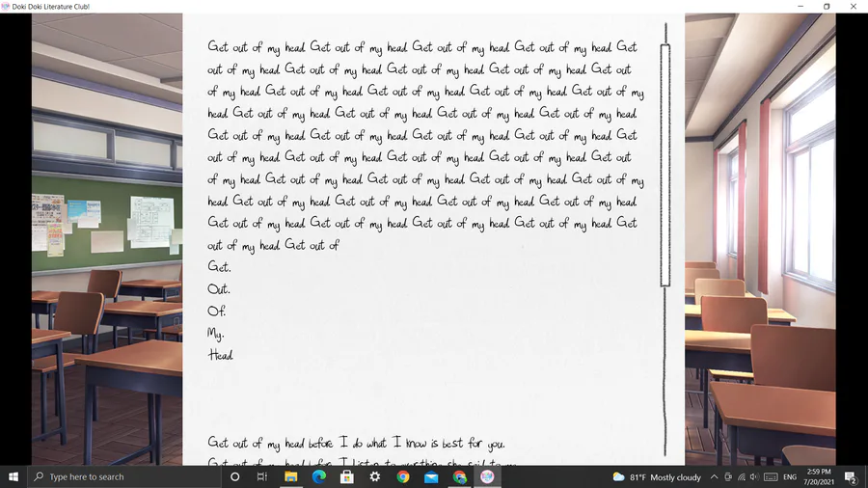Click the standalone poem line "Head"
Screen dimensions: 868x488
(x=220, y=355)
